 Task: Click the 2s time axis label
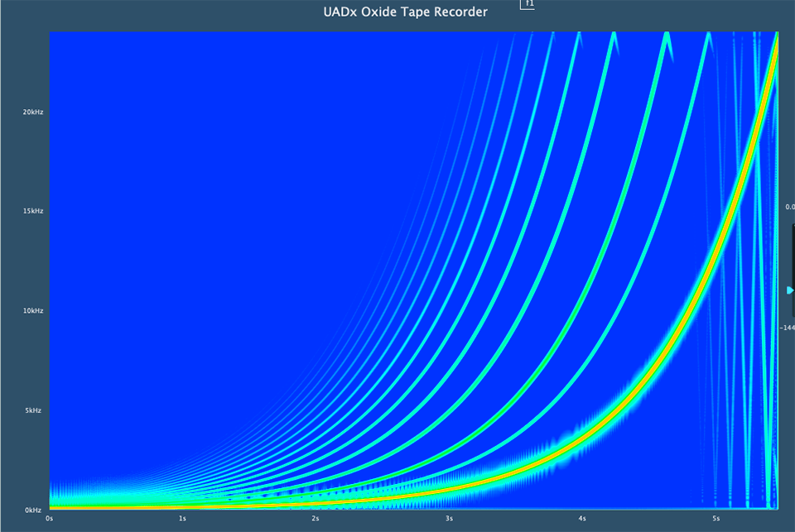[316, 518]
